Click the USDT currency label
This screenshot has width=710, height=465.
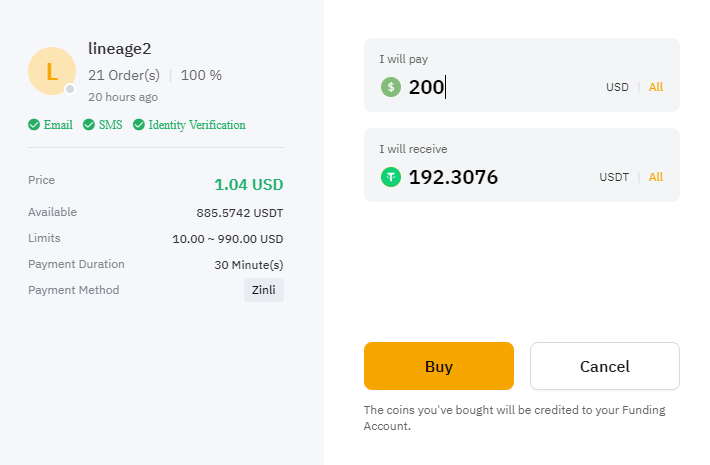614,177
